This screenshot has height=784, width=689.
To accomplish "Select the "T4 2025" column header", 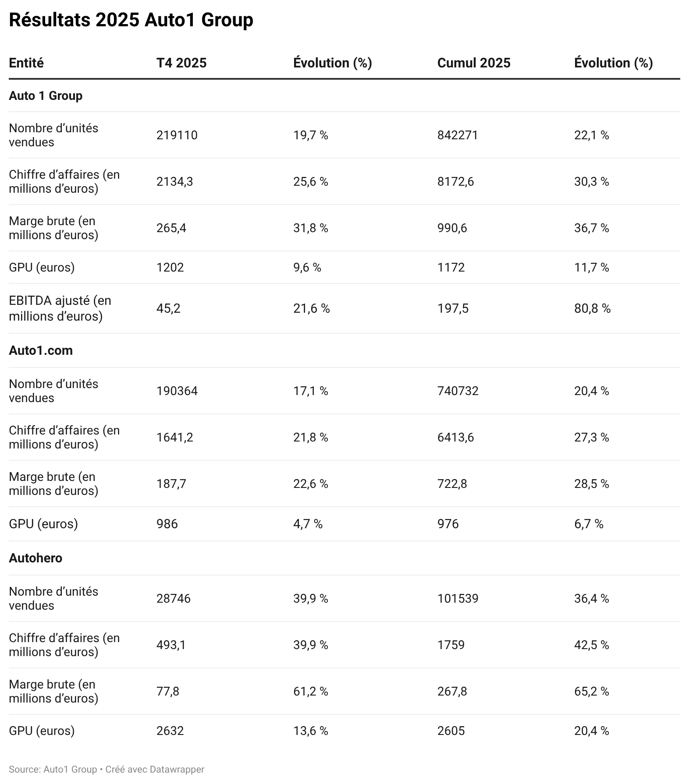I will (181, 63).
